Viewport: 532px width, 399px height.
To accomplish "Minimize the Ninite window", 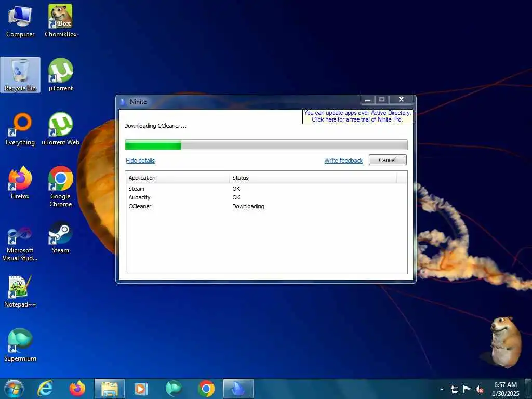I will coord(367,100).
